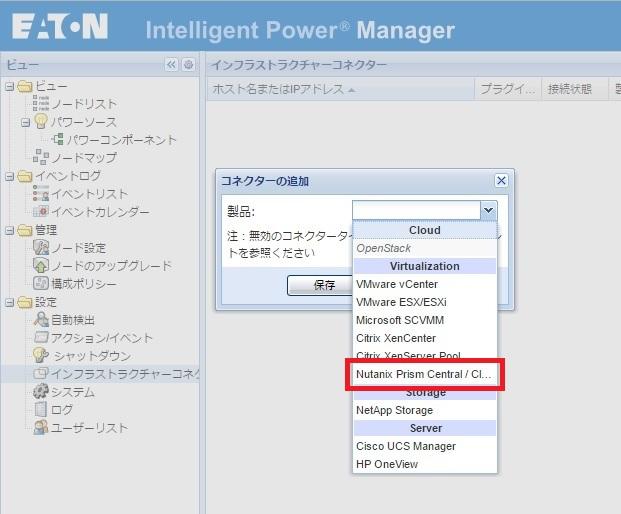Click the 構成ポリシー icon
The image size is (621, 514).
(x=41, y=283)
